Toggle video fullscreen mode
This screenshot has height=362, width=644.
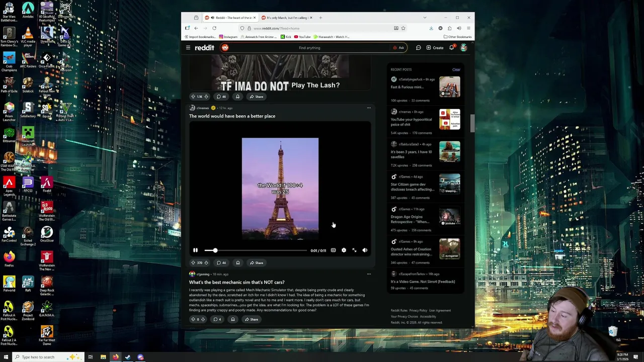tap(354, 250)
